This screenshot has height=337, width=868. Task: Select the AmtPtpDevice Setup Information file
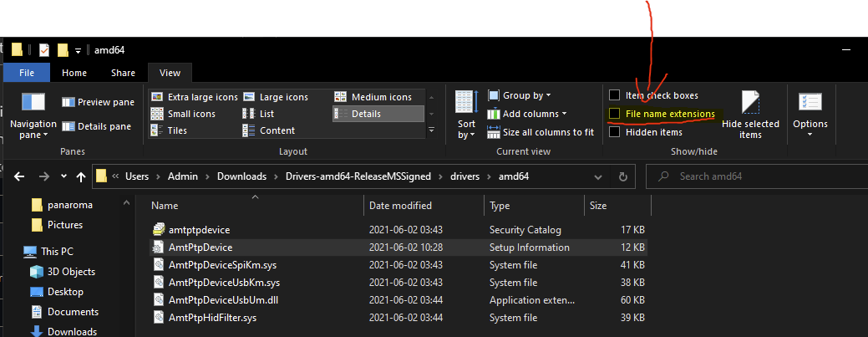click(x=398, y=248)
